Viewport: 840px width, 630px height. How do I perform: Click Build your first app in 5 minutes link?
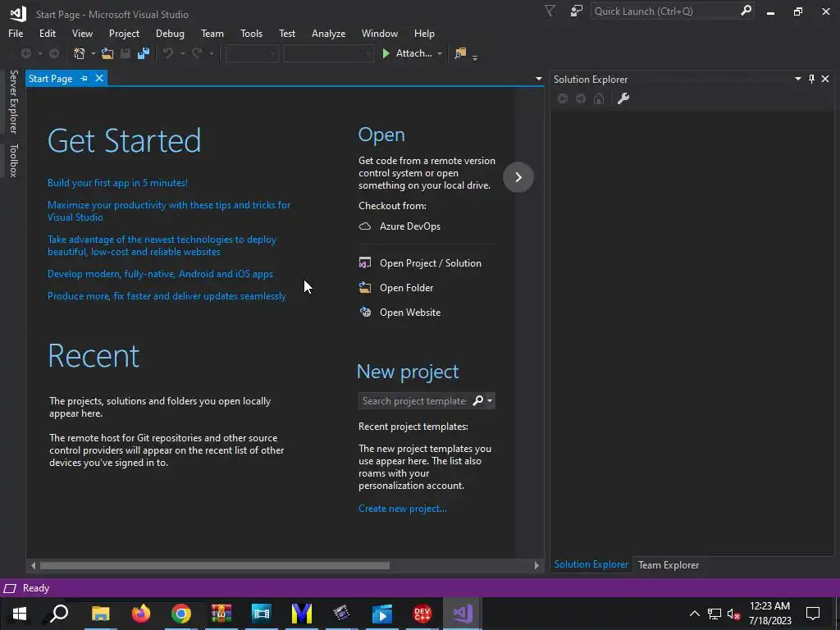click(117, 183)
